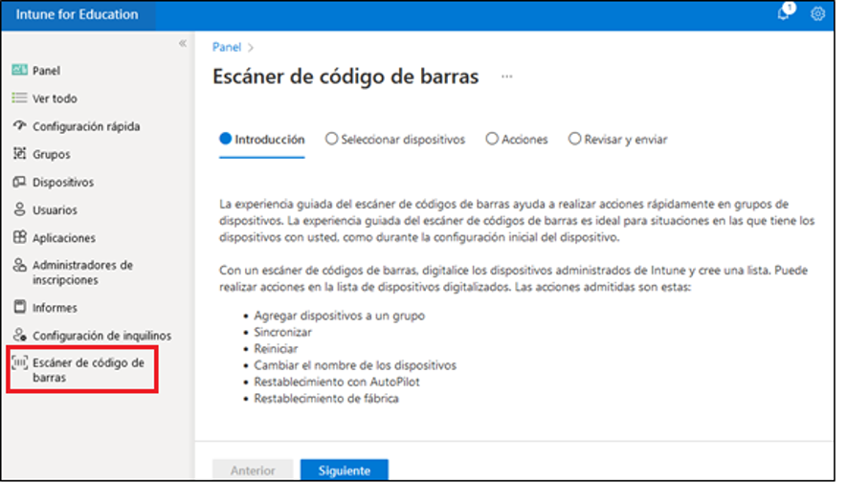Open settings gear in top bar

(817, 14)
